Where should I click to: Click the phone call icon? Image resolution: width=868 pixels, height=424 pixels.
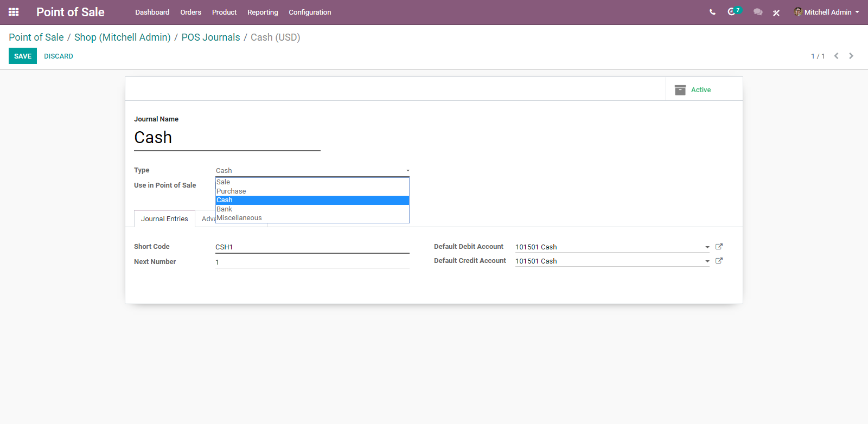tap(712, 12)
